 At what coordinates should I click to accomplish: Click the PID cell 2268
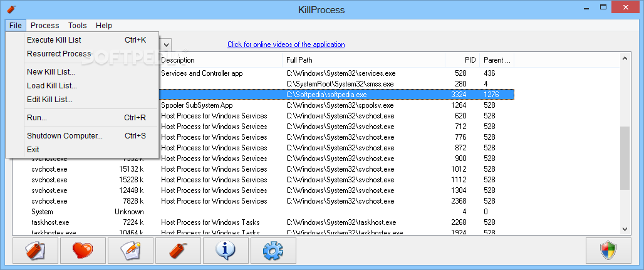point(459,223)
